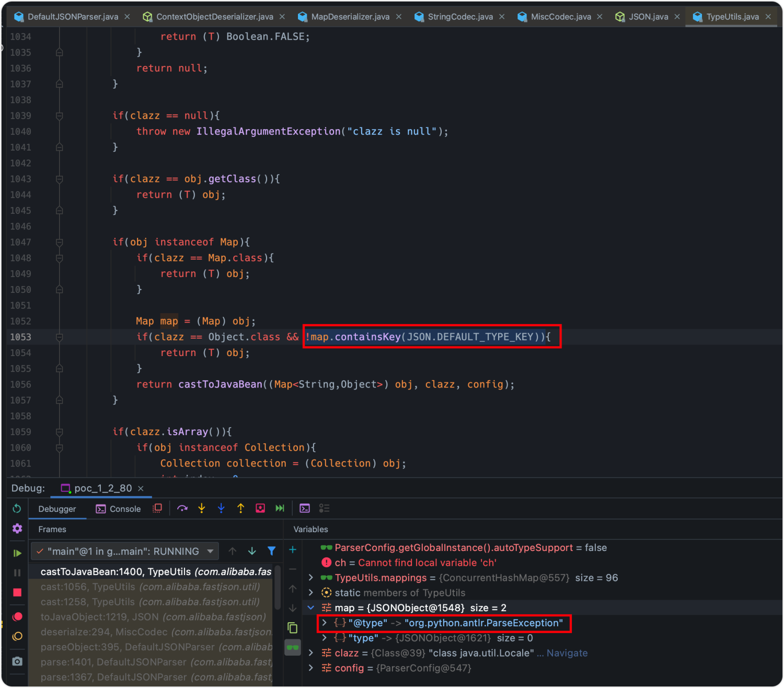Viewport: 784px width, 688px height.
Task: Close the TypeUtils.java tab
Action: click(768, 17)
